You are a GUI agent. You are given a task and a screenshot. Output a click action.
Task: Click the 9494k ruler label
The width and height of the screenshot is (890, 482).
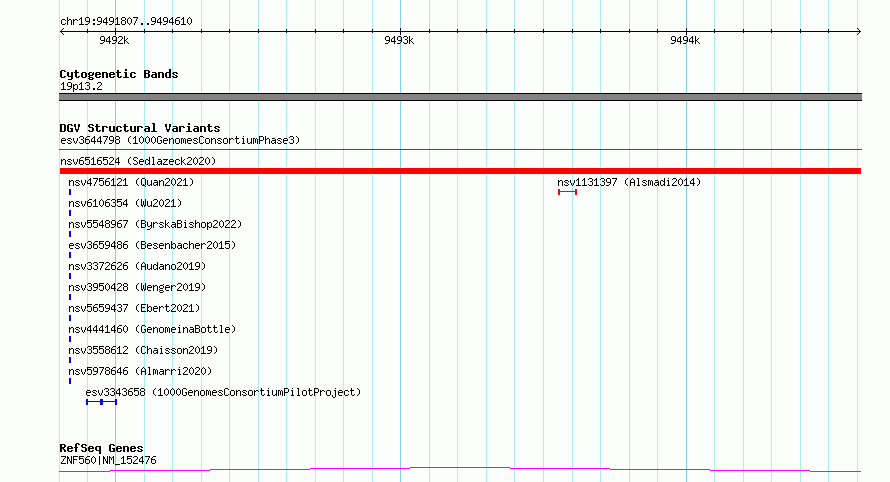tap(685, 40)
